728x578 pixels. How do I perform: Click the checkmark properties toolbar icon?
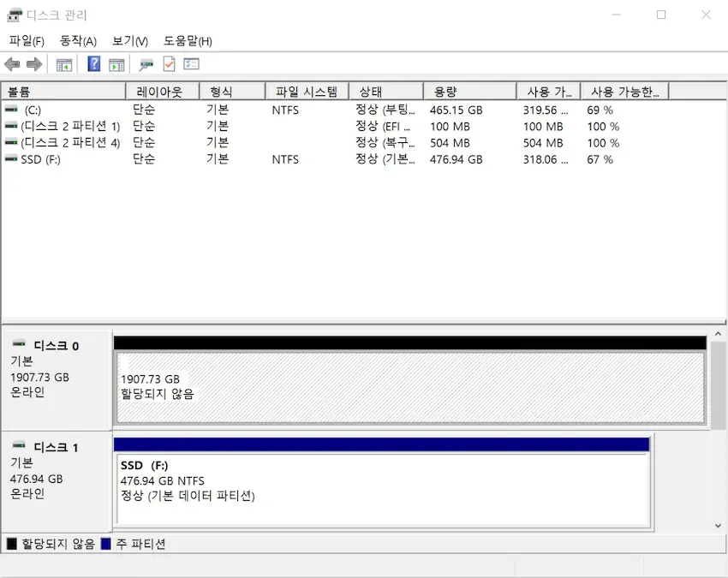169,64
